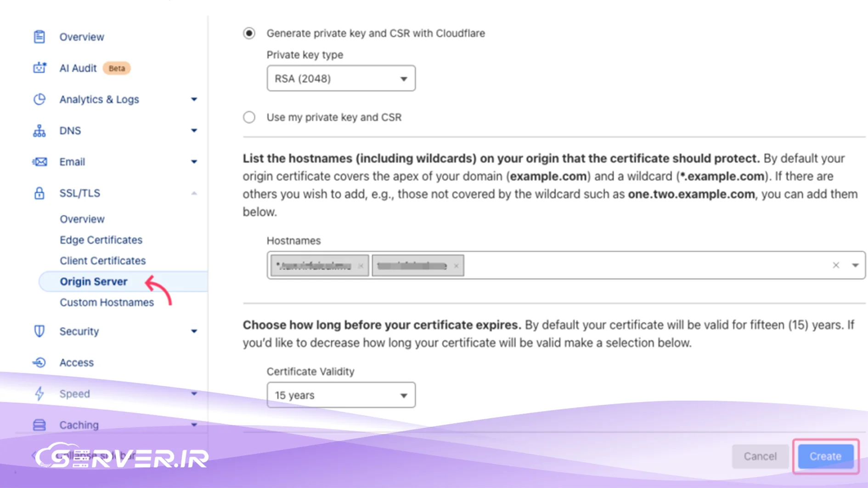
Task: Click the Access arrow-circle icon
Action: click(39, 363)
